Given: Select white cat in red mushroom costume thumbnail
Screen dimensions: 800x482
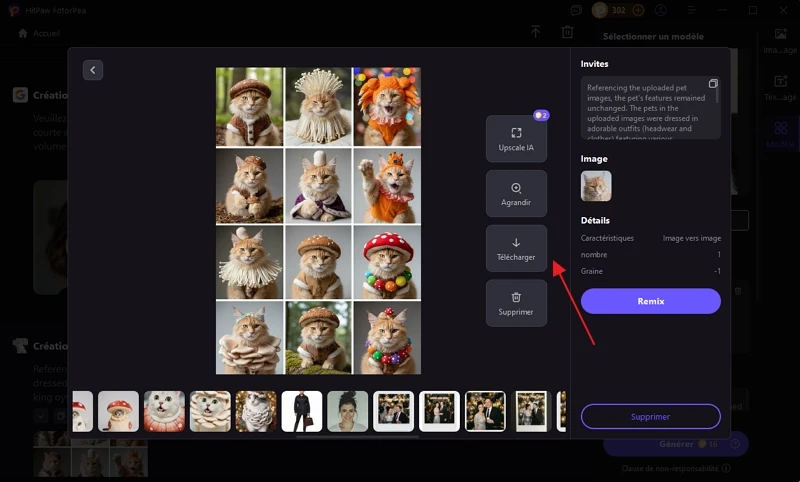Looking at the screenshot, I should tap(164, 412).
